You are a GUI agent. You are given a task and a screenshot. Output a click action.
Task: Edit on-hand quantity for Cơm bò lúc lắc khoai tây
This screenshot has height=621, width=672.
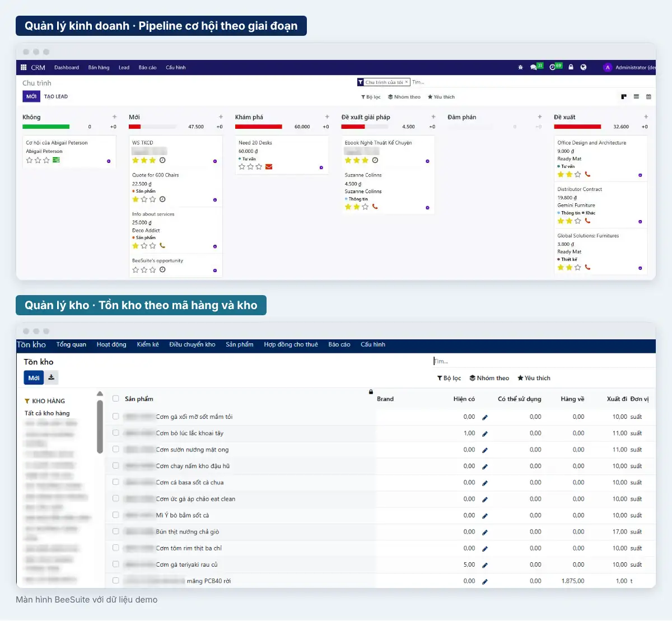485,433
